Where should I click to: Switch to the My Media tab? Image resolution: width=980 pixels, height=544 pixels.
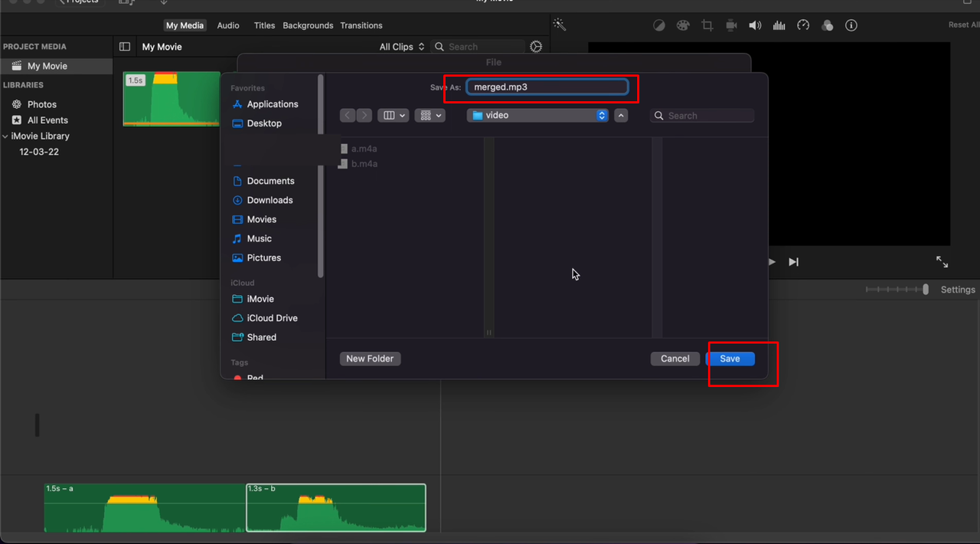pyautogui.click(x=185, y=25)
